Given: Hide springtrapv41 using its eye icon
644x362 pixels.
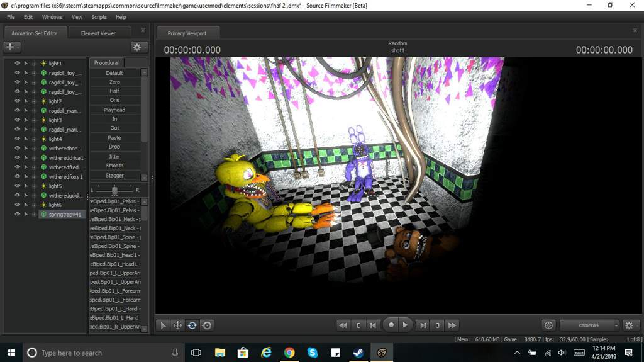Looking at the screenshot, I should click(x=17, y=214).
